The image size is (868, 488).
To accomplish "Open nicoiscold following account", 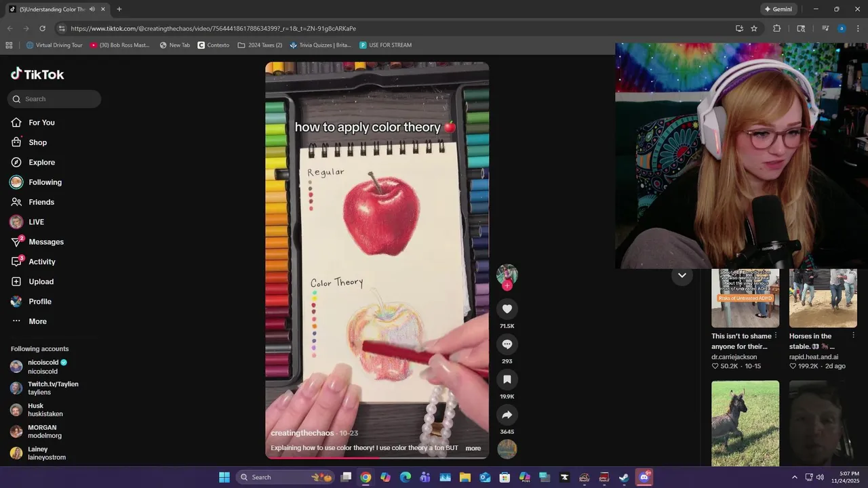I will [44, 367].
